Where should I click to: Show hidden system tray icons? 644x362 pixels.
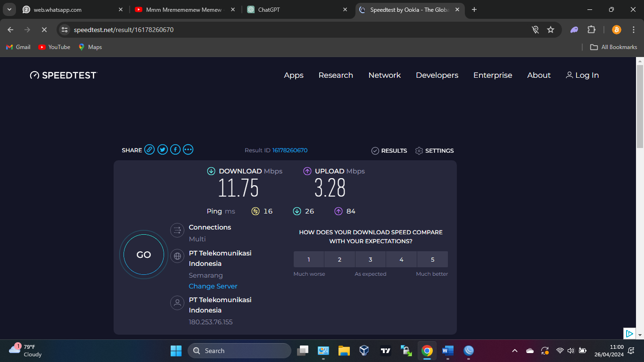[515, 351]
